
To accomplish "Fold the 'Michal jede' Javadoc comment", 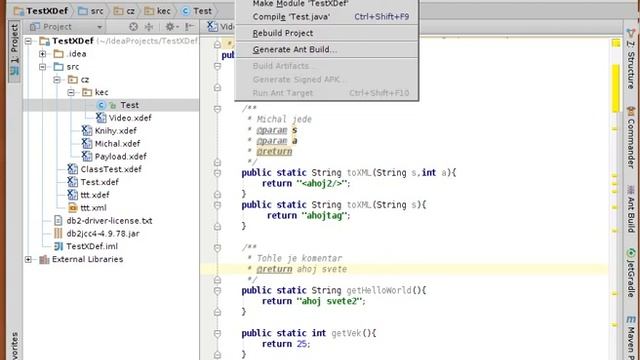I will [x=217, y=109].
